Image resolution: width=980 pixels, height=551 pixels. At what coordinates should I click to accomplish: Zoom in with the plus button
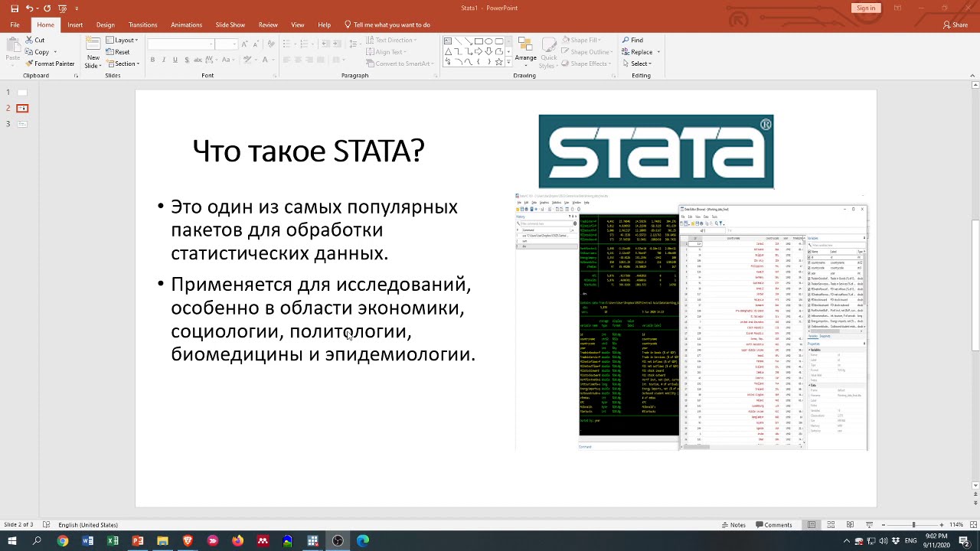(942, 525)
